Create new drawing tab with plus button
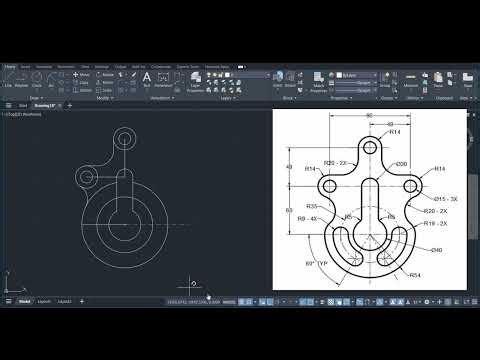Viewport: 480px width, 360px height. (70, 106)
